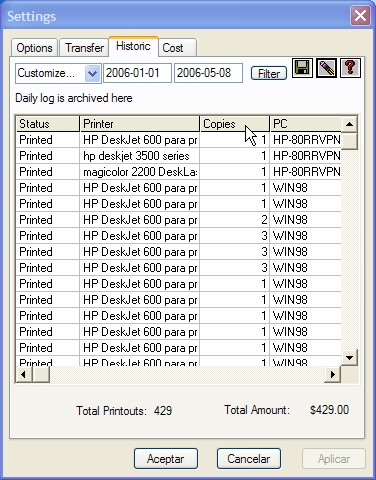Screen dimensions: 376x480
Task: Click the end date field 2006-05-08
Action: click(x=208, y=73)
